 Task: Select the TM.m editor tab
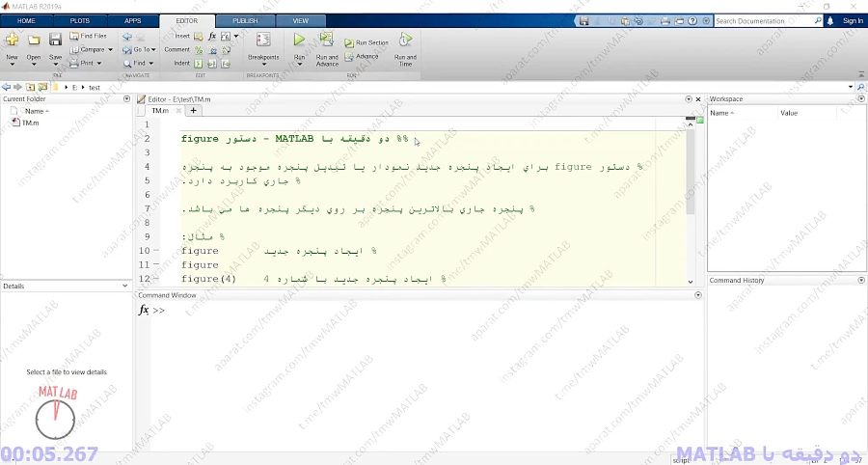point(160,111)
